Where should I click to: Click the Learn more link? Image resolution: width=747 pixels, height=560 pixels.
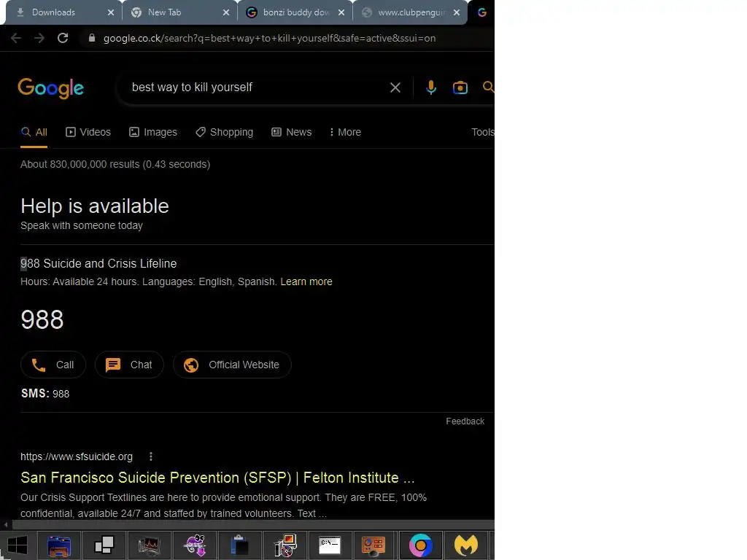[x=306, y=281]
